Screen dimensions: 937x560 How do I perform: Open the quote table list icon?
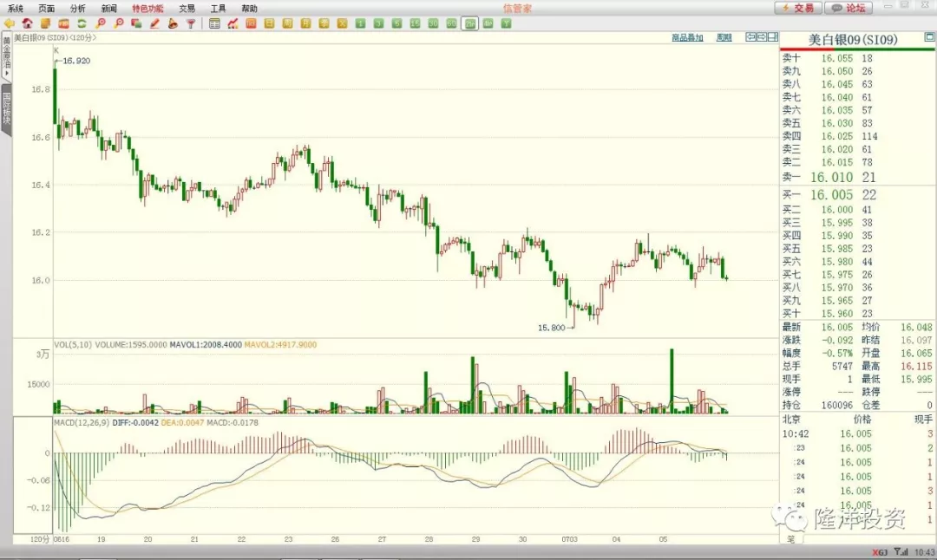pyautogui.click(x=214, y=23)
